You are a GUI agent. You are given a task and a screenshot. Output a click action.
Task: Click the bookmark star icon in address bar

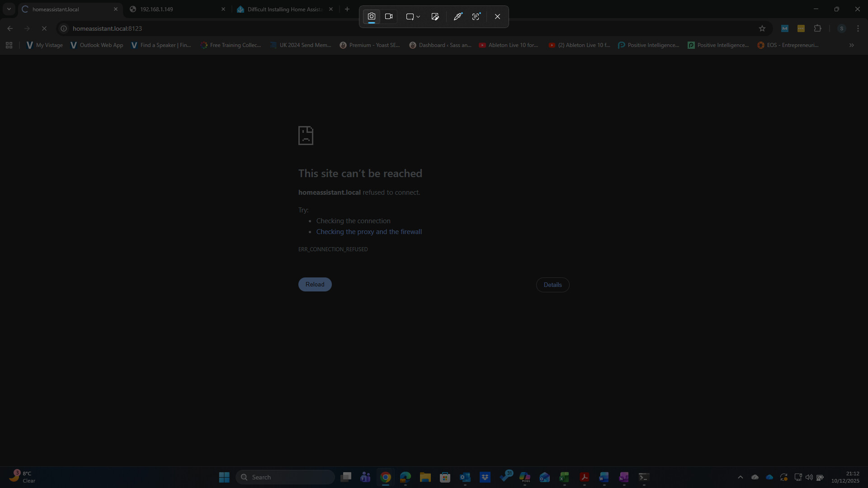click(762, 28)
